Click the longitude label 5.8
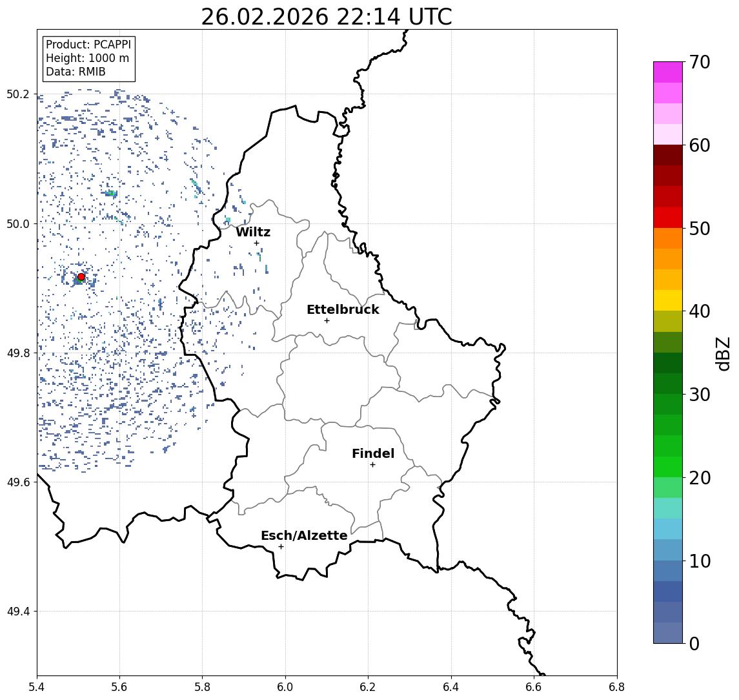 [x=202, y=687]
